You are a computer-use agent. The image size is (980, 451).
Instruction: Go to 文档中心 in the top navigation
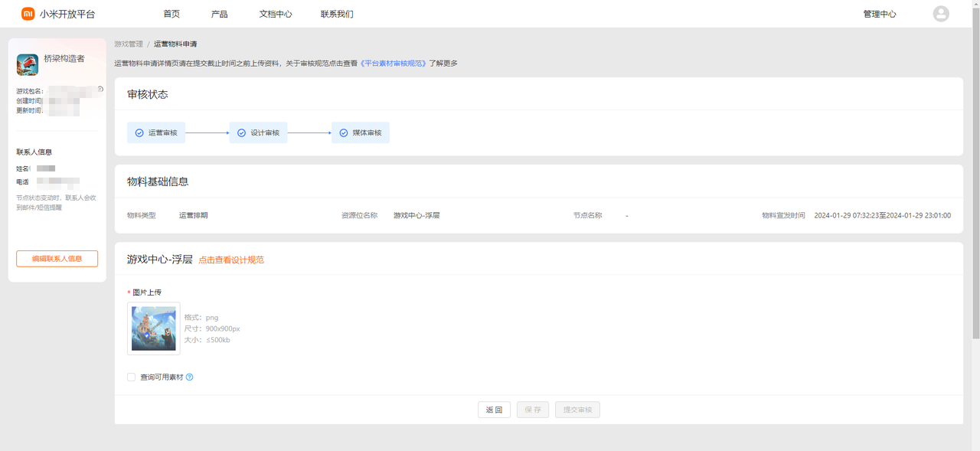click(x=276, y=14)
